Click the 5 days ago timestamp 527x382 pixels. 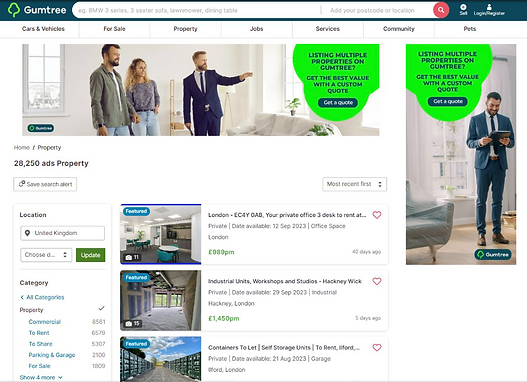(x=368, y=318)
